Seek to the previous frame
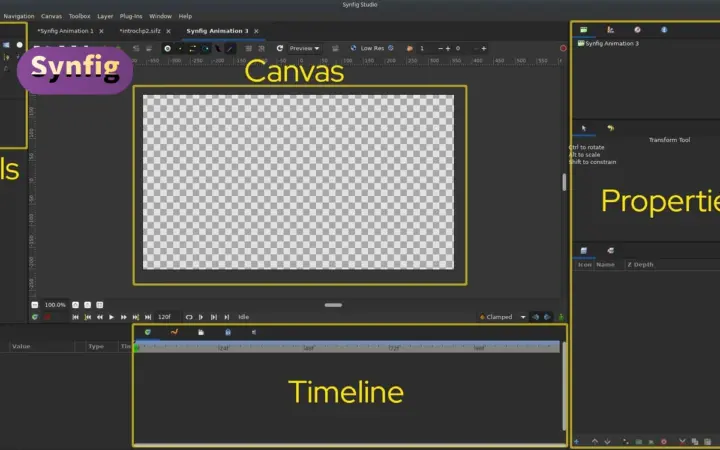Viewport: 720px width, 450px height. 100,317
